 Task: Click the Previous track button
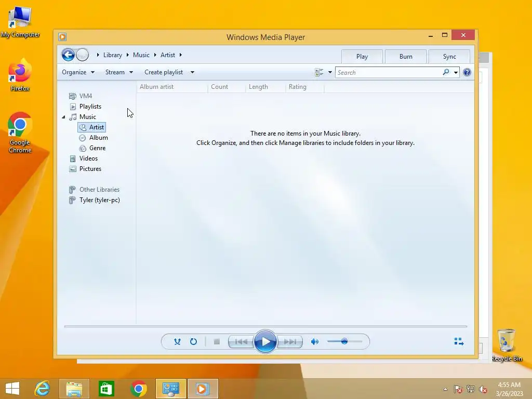point(241,342)
